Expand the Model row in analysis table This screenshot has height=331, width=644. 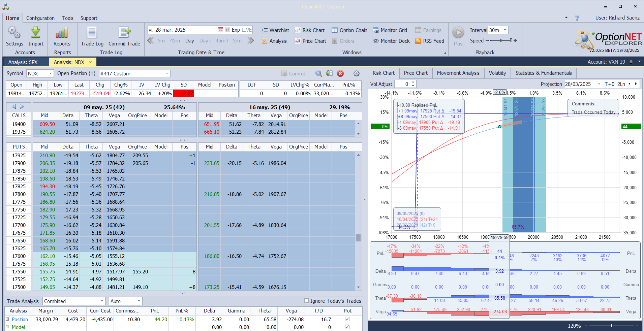[7, 327]
